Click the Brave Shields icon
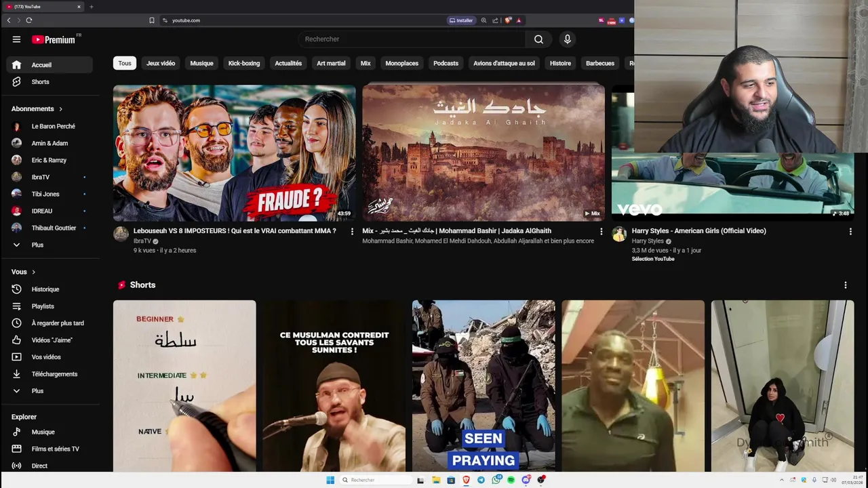Screen dimensions: 868x488 (508, 20)
